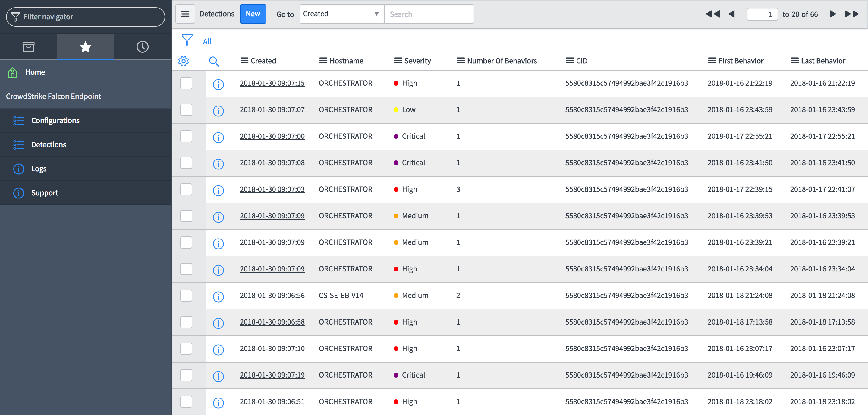
Task: Open the Created go-to field dropdown
Action: tap(341, 14)
